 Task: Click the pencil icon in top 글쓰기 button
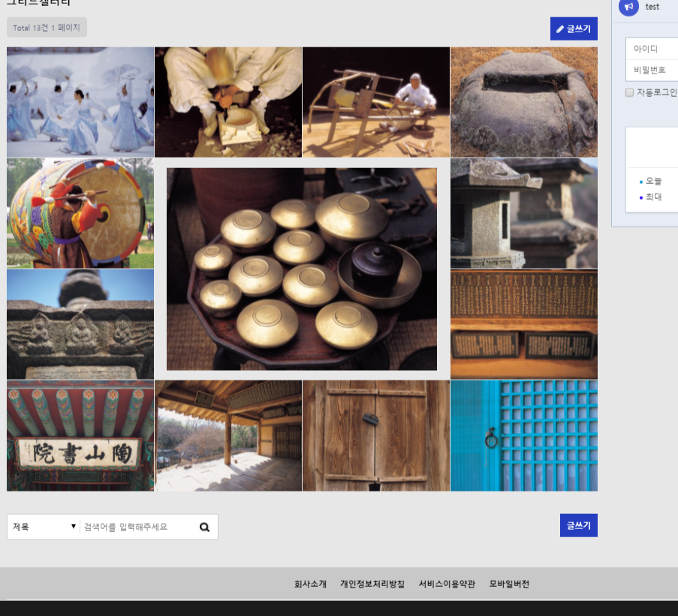click(559, 29)
